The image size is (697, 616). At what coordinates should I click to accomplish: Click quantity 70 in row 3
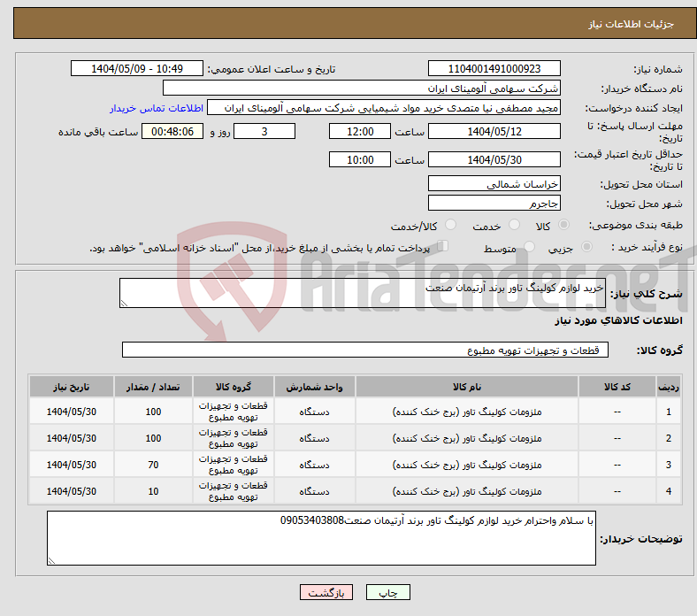point(153,465)
